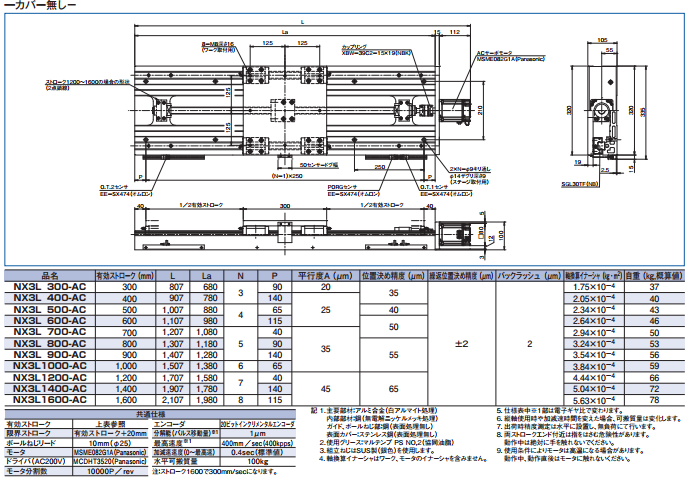Select the product name NX3L 300-AC
695x483 pixels.
(x=50, y=287)
